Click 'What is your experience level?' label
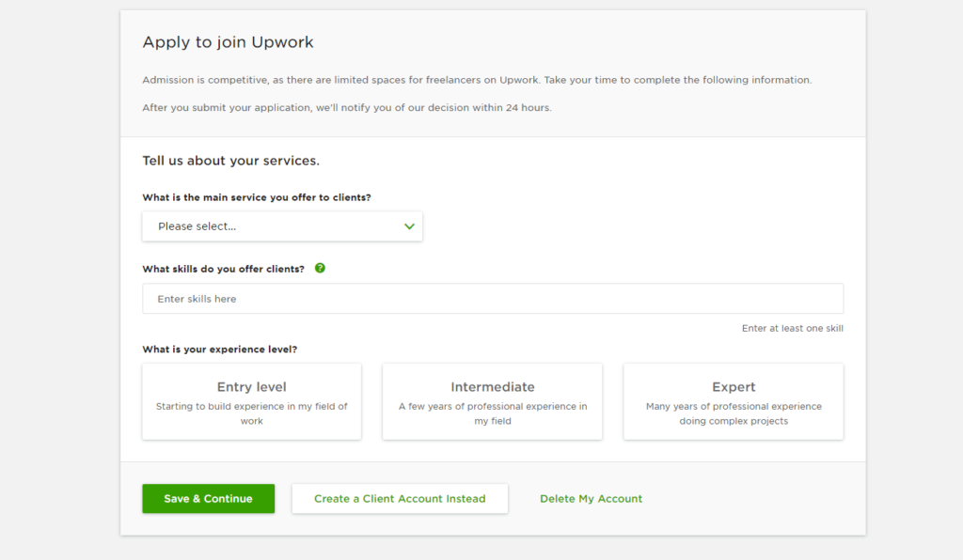This screenshot has height=560, width=963. (x=218, y=347)
